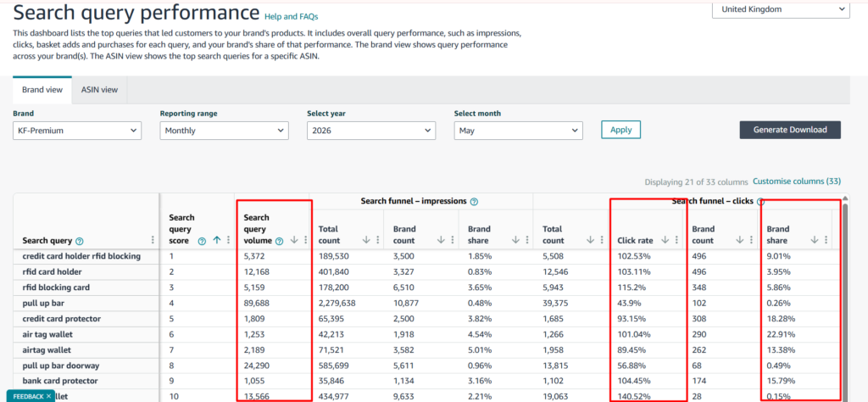Close the Feedback tab with X

48,396
